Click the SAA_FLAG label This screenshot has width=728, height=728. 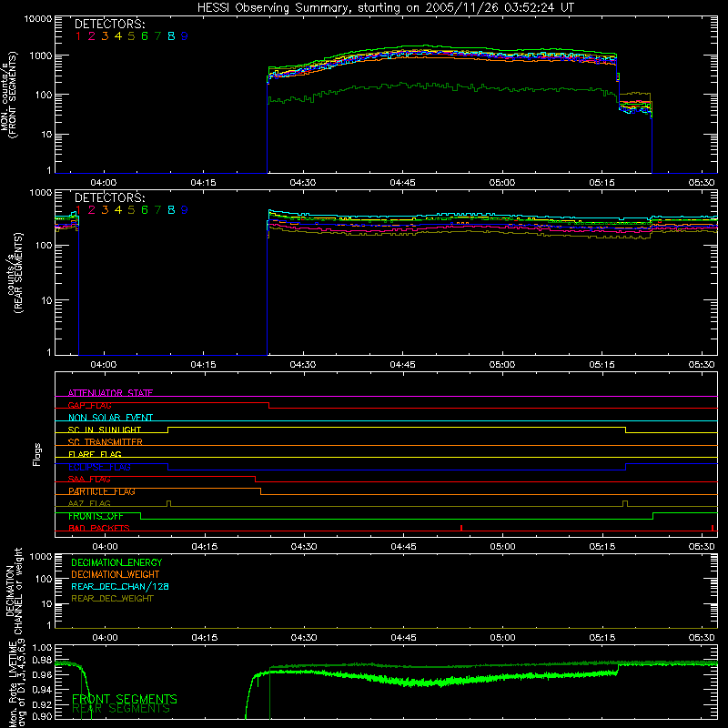coord(89,479)
